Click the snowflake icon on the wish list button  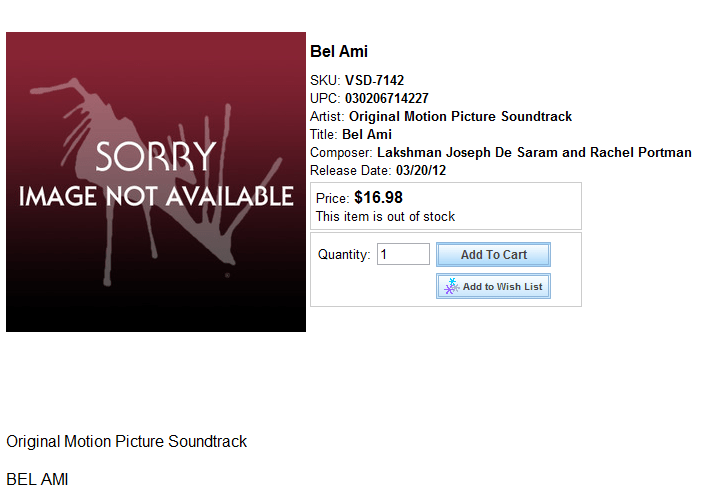[x=451, y=286]
